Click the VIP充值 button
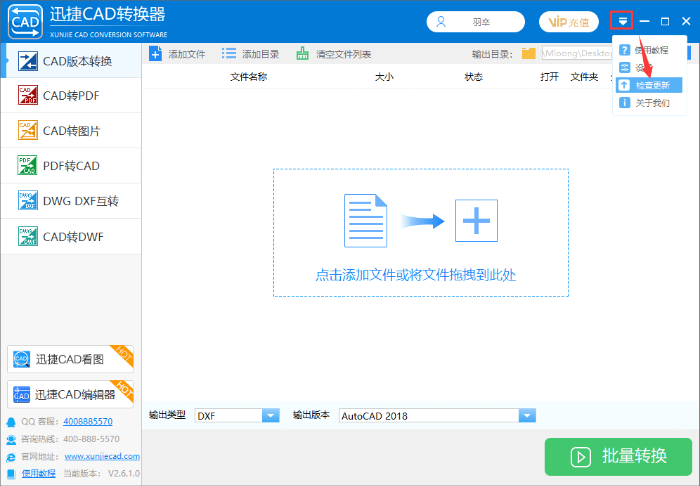 coord(568,21)
